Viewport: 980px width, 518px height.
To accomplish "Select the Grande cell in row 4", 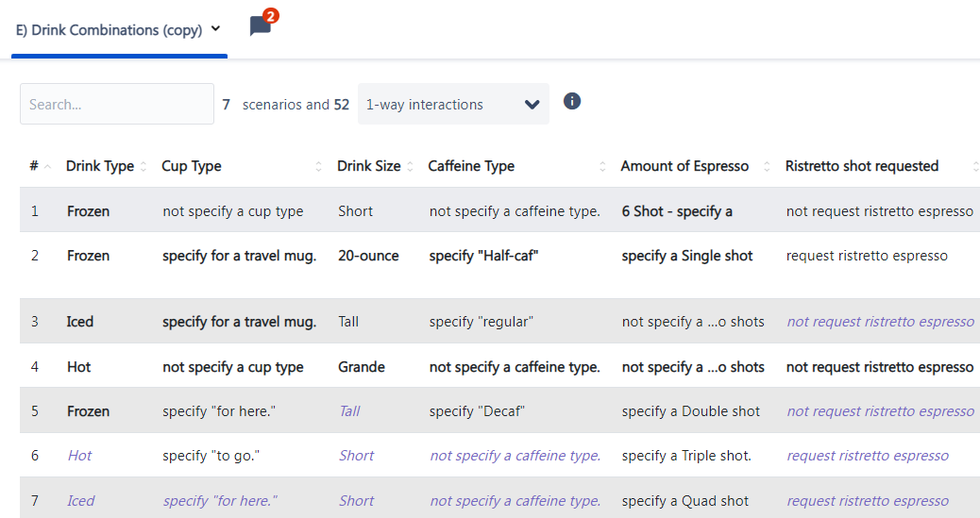I will pyautogui.click(x=362, y=367).
